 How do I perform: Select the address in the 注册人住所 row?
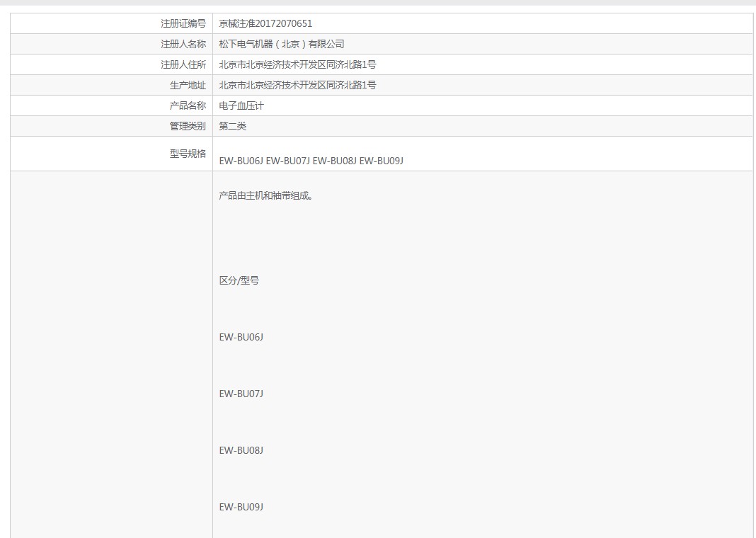point(297,64)
